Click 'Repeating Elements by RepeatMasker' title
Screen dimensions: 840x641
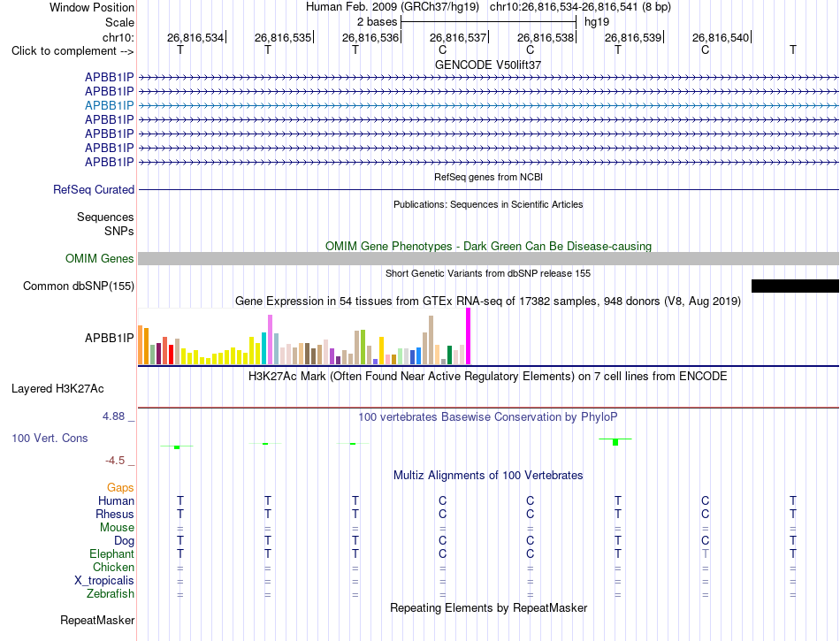pyautogui.click(x=488, y=607)
